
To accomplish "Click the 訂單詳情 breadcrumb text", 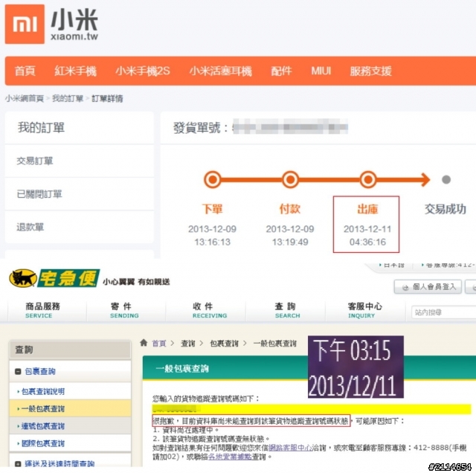I will (x=107, y=98).
